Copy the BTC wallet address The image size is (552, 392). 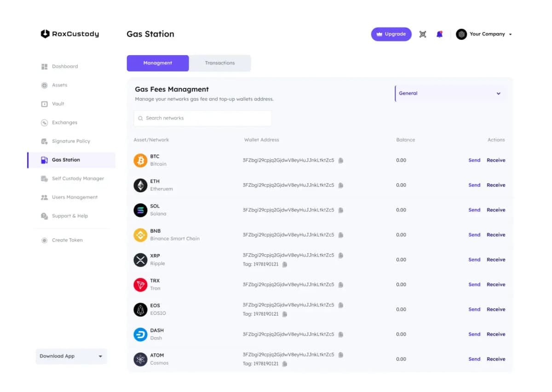341,160
